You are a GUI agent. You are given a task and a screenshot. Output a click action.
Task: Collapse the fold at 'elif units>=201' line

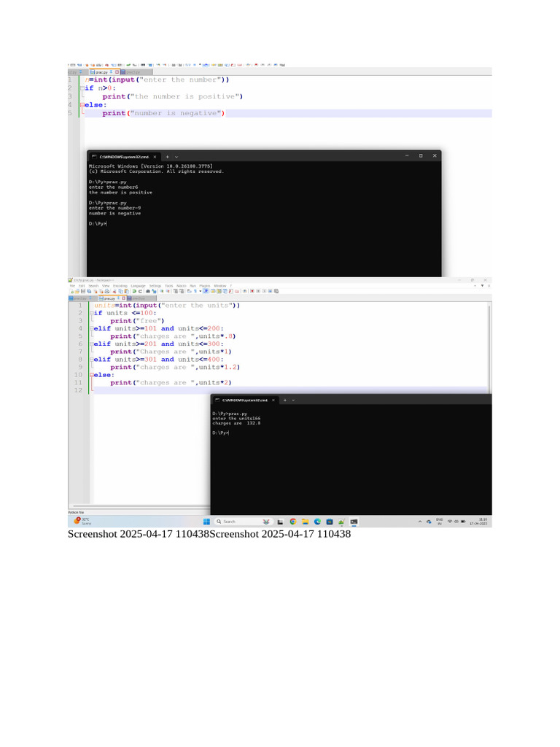tap(91, 344)
